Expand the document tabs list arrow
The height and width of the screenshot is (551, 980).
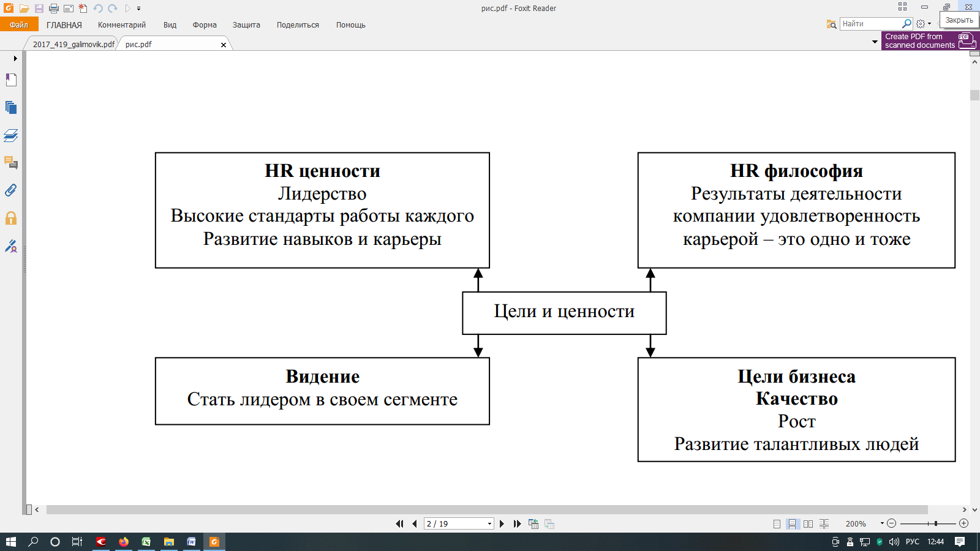click(875, 42)
